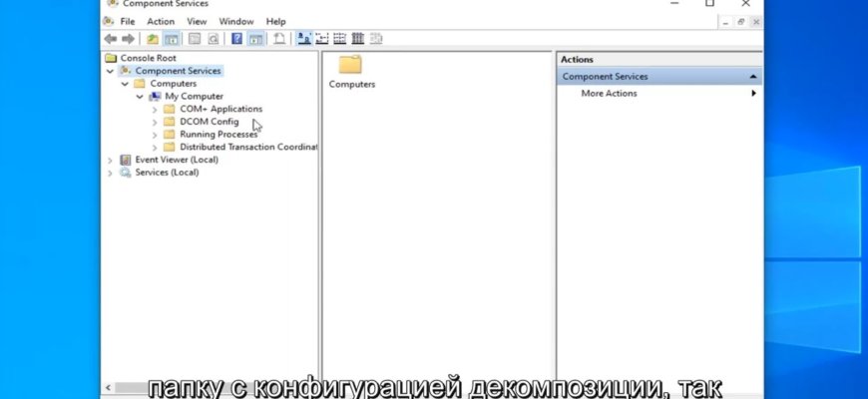Expand the Services (Local) node

click(x=110, y=174)
